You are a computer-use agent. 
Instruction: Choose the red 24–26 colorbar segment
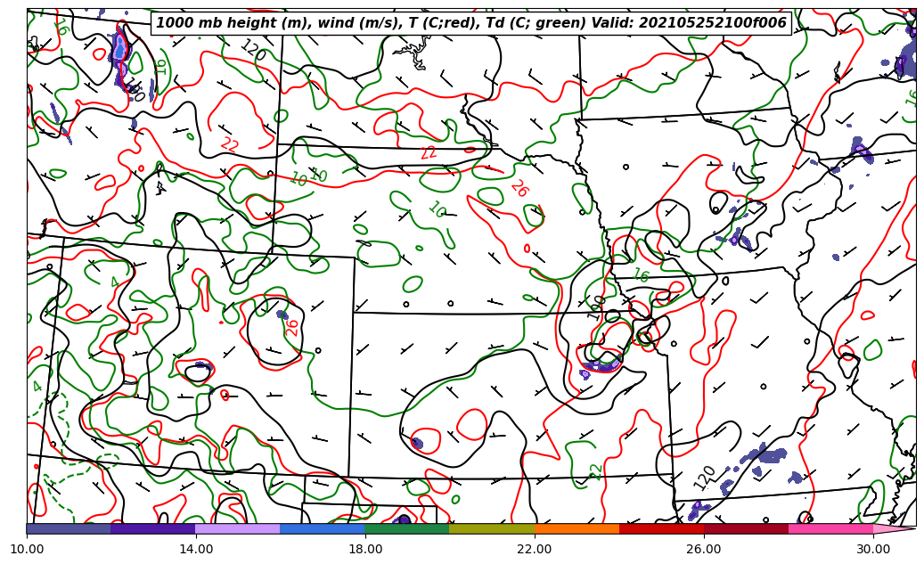[661, 528]
